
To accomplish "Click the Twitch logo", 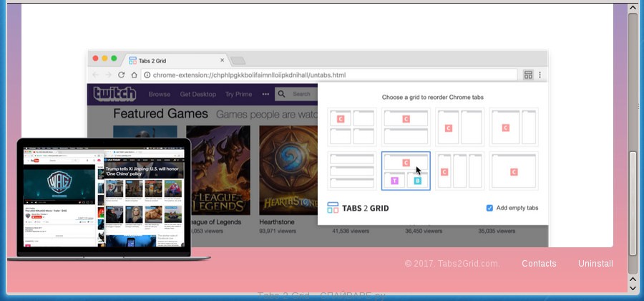I will tap(114, 94).
